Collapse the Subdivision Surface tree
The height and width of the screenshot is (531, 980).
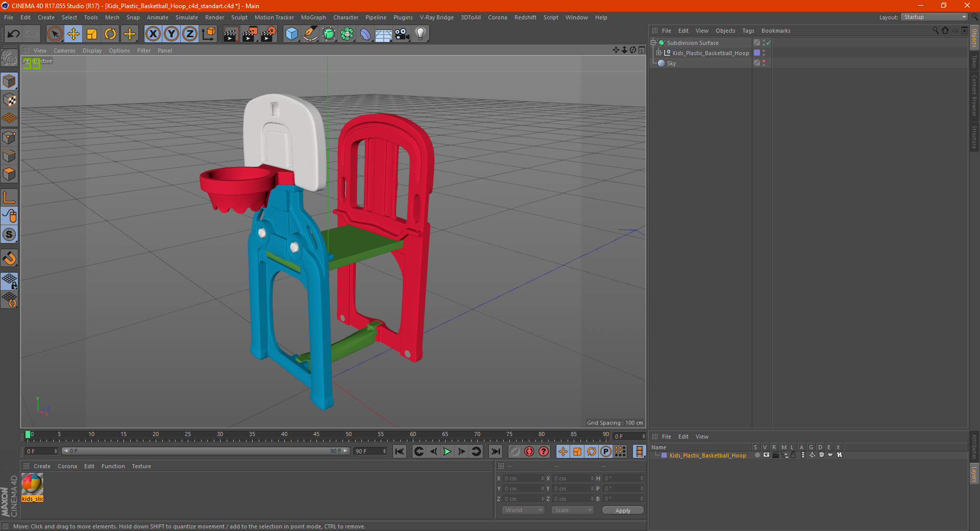click(x=653, y=43)
